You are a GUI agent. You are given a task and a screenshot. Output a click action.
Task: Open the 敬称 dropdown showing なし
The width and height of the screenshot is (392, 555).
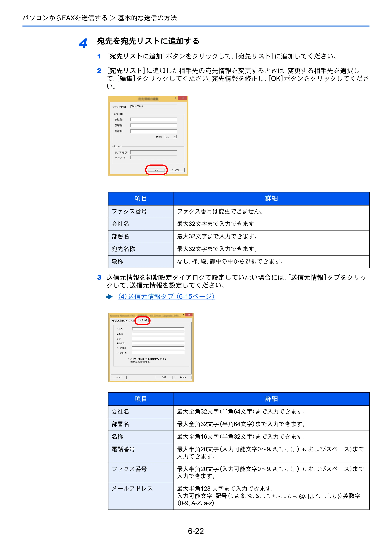(171, 137)
